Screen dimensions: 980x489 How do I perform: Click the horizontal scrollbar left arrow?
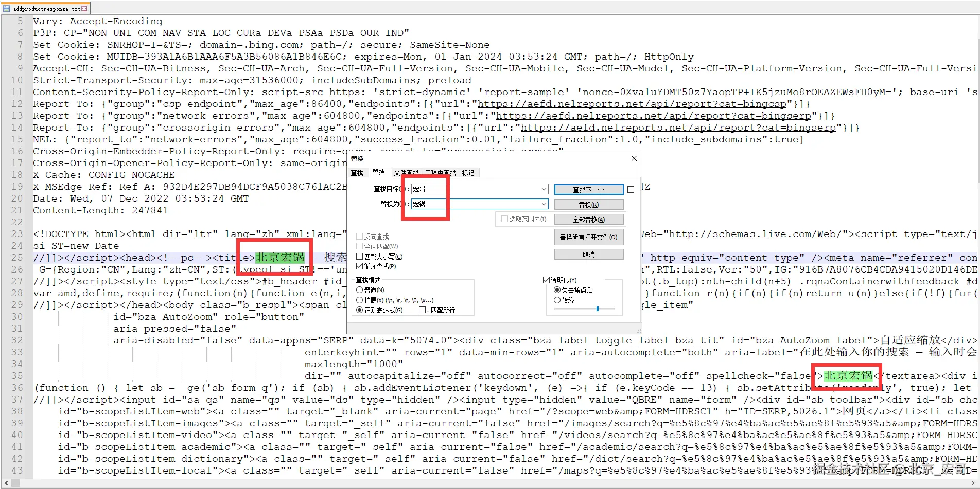tap(6, 484)
